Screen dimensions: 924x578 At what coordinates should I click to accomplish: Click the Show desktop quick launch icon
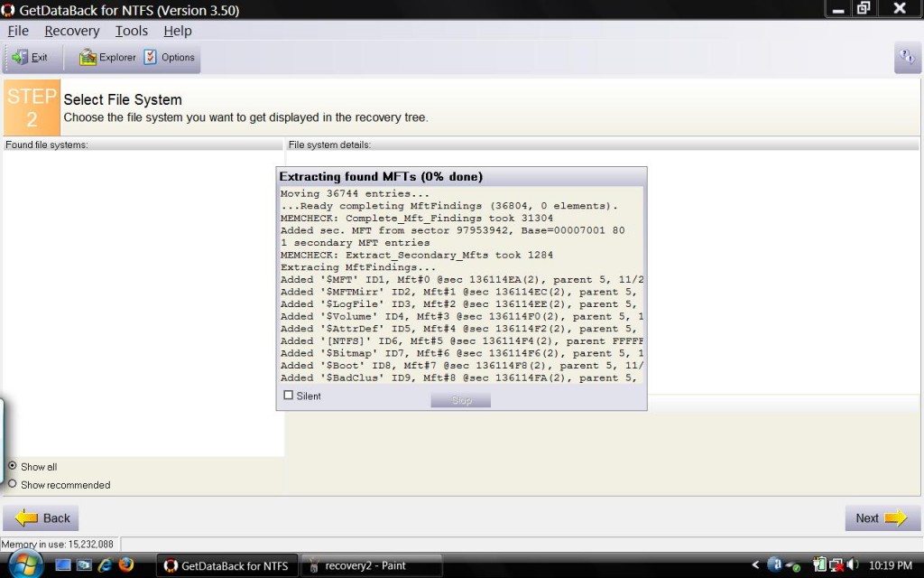click(x=63, y=565)
